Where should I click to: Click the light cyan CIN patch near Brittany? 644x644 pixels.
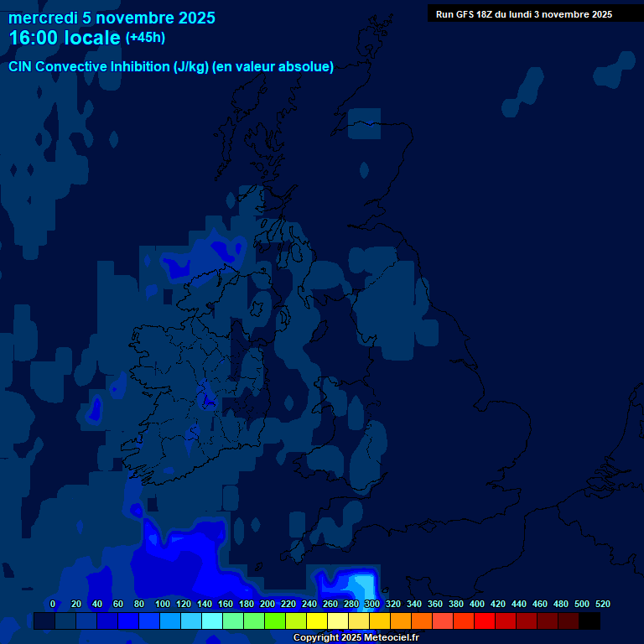(361, 583)
